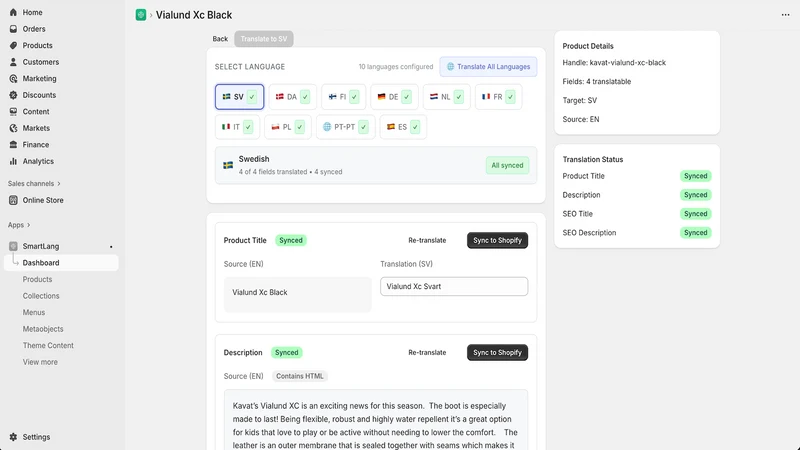Image resolution: width=800 pixels, height=450 pixels.
Task: Click the SmartLang app icon in sidebar
Action: tap(13, 246)
